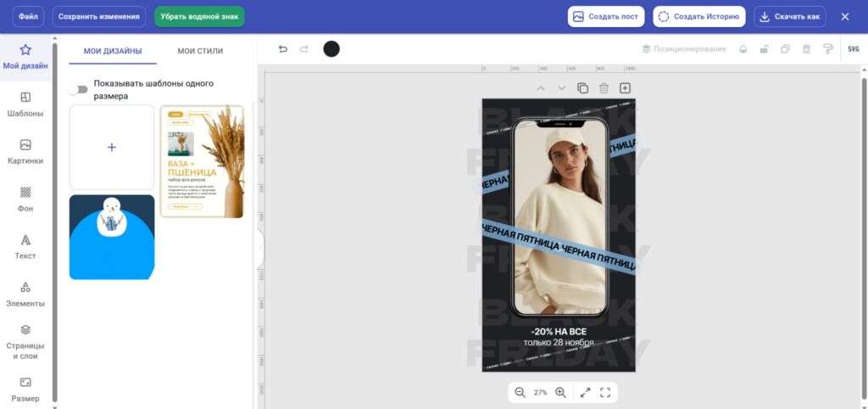Open the Файл menu
This screenshot has width=868, height=409.
coord(28,17)
